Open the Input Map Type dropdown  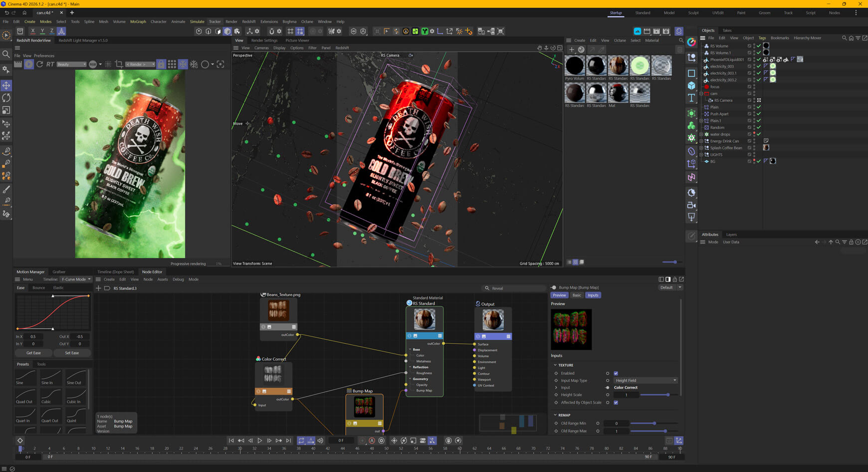pos(646,380)
